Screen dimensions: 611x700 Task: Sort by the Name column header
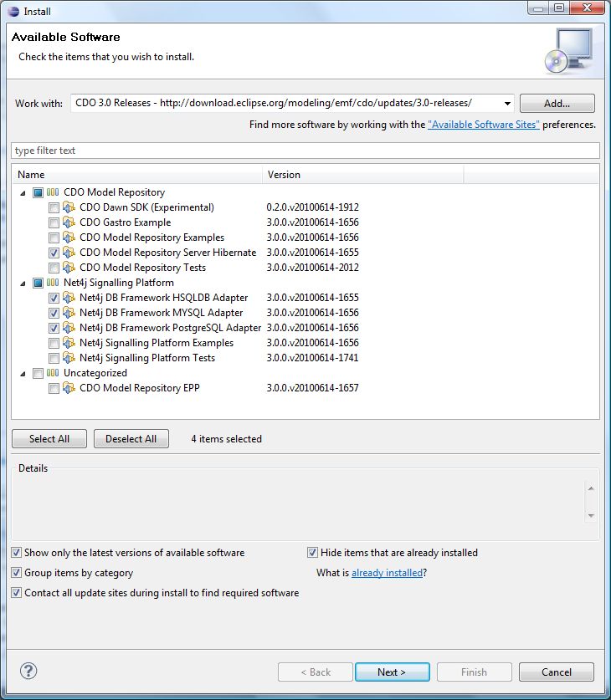137,175
